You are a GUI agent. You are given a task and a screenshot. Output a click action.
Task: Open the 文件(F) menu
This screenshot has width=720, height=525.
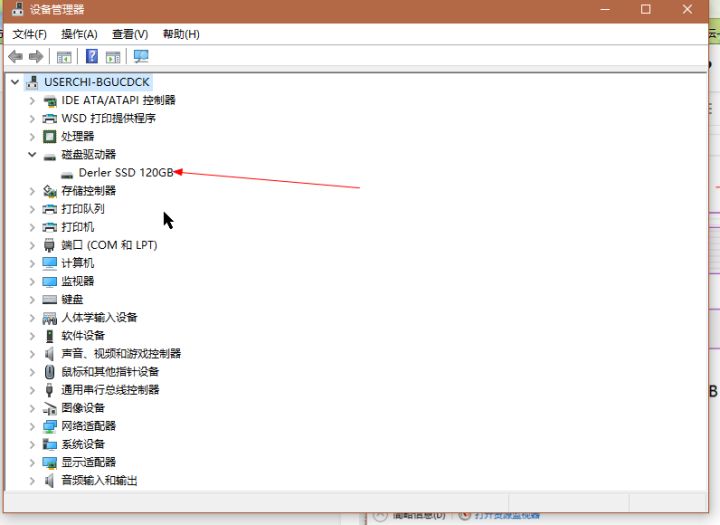(x=29, y=34)
